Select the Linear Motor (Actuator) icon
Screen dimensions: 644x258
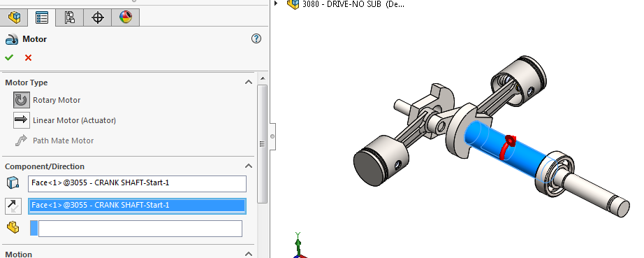tap(22, 120)
